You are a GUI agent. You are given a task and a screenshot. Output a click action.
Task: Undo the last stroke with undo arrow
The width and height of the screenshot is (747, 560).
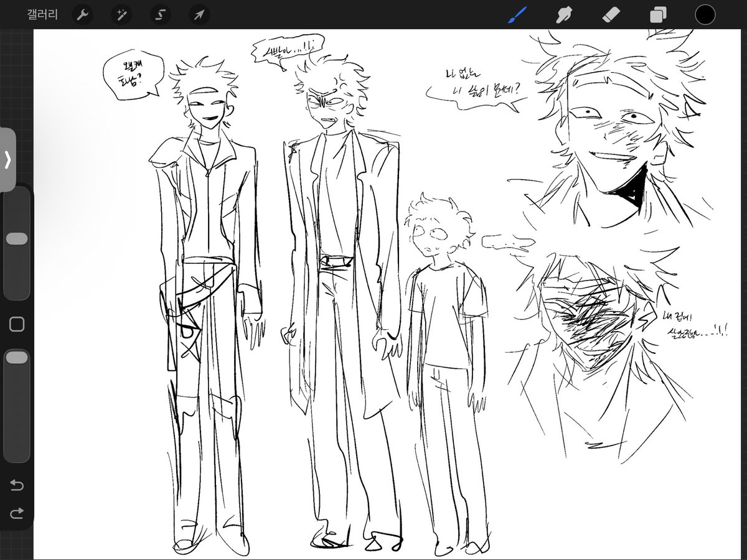tap(17, 485)
